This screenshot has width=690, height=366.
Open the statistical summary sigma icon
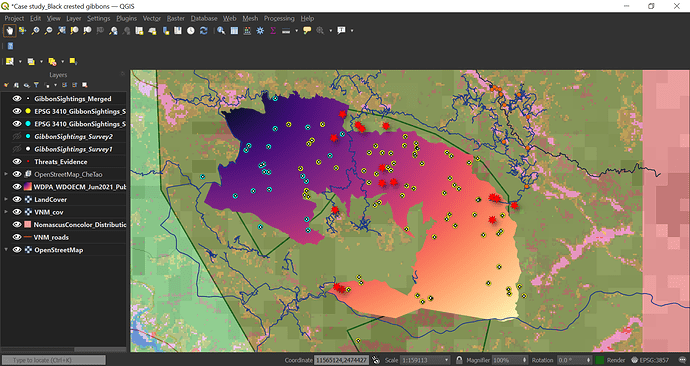[x=273, y=30]
